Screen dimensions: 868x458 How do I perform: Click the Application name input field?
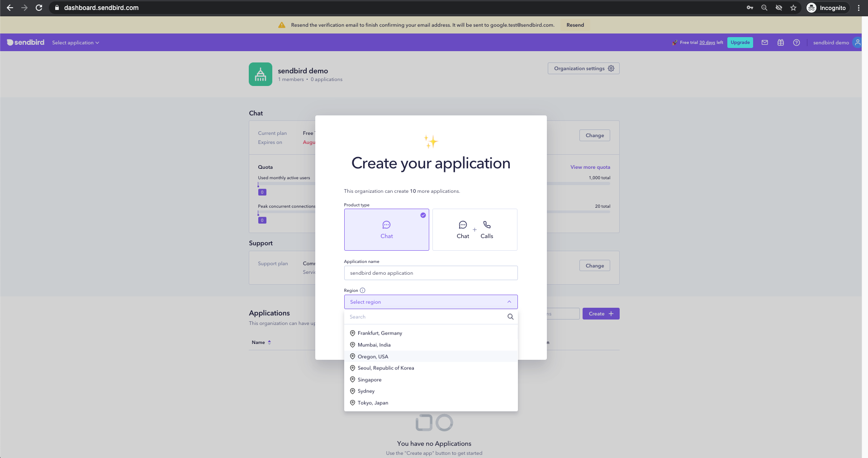coord(431,273)
